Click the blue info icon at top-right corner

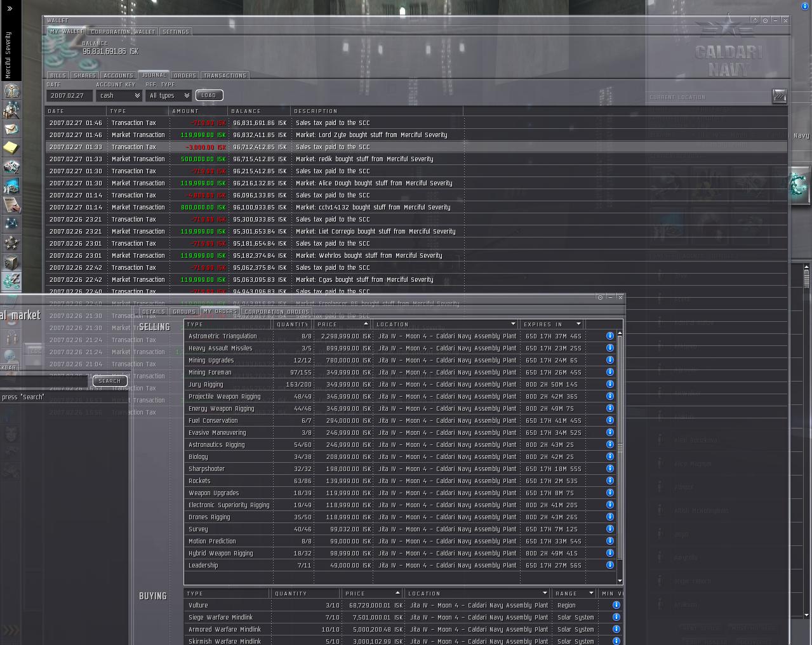(805, 6)
